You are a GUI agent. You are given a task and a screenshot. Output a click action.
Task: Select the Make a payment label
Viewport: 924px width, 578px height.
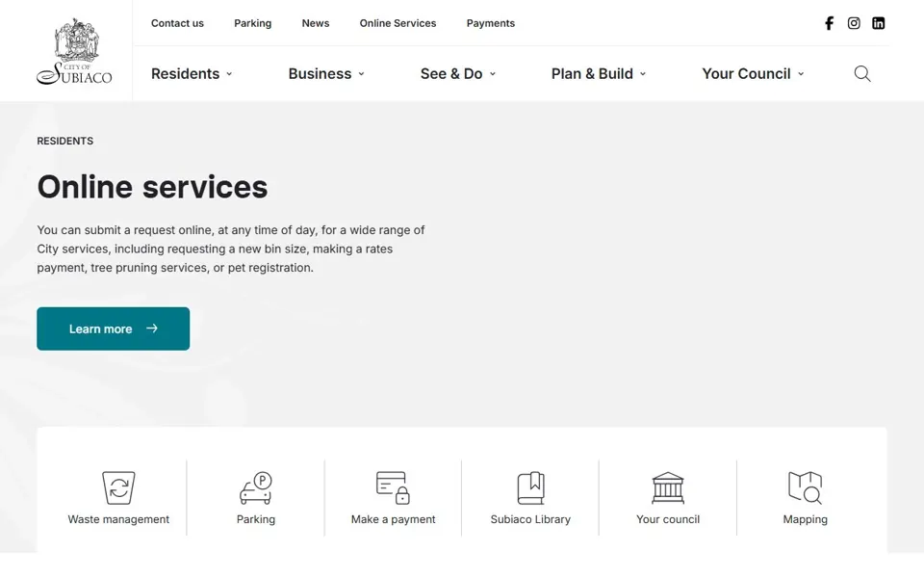tap(393, 519)
